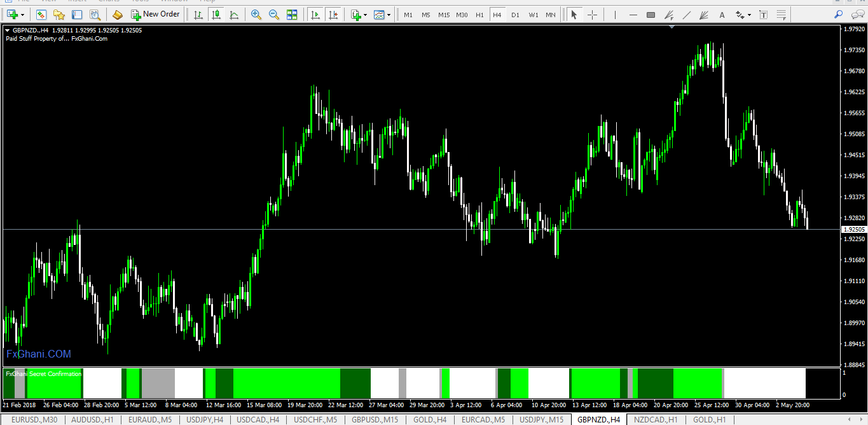The height and width of the screenshot is (425, 868).
Task: Enable Auto Scroll mode
Action: click(315, 14)
